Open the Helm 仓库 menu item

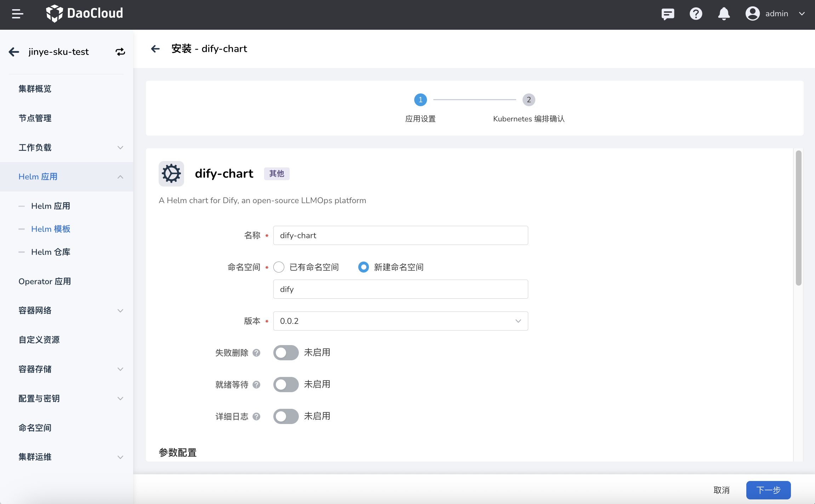point(51,252)
